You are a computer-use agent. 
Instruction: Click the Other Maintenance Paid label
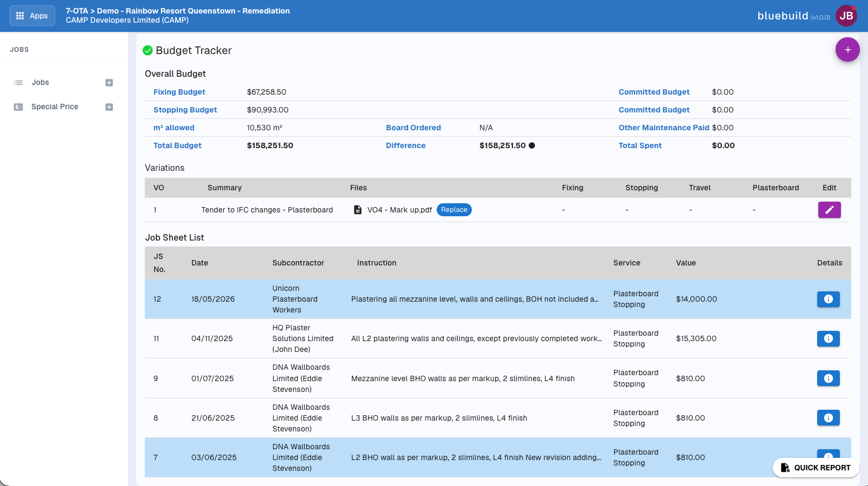click(664, 128)
